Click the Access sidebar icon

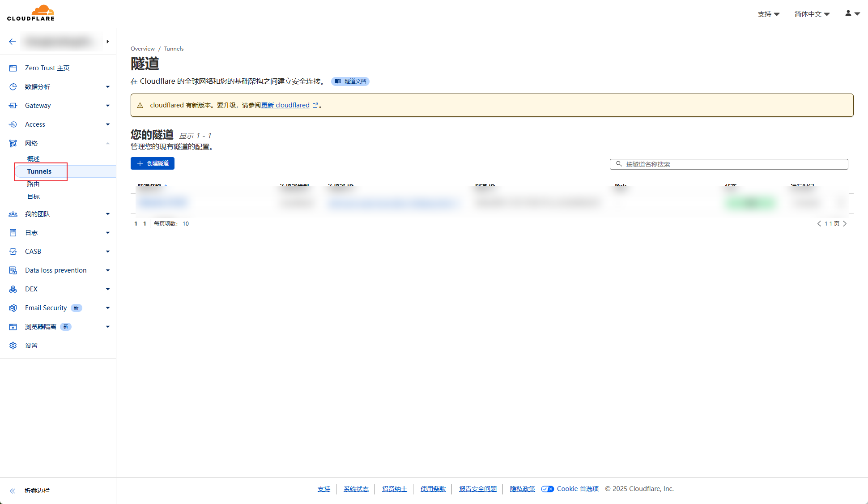(13, 124)
